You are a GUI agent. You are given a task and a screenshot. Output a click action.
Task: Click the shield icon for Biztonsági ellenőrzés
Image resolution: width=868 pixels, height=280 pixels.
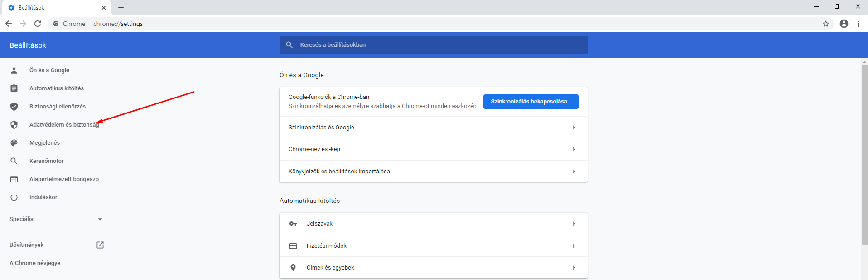tap(14, 107)
